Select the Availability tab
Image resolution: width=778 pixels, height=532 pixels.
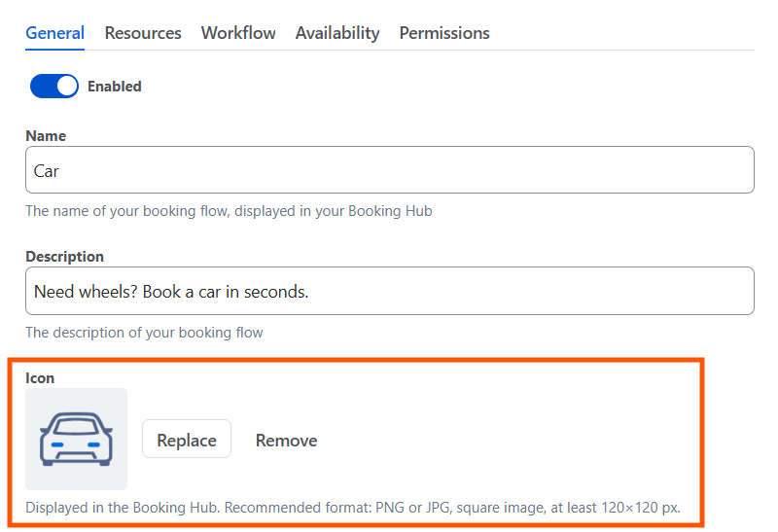pyautogui.click(x=337, y=33)
